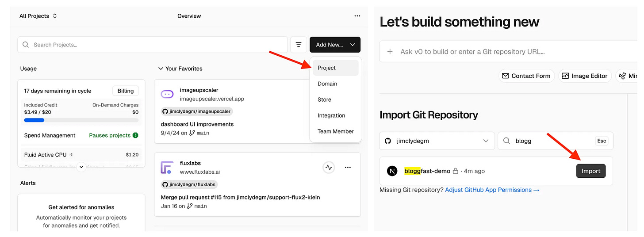Expand the usage list with the chevron
The image size is (644, 237).
tap(81, 167)
